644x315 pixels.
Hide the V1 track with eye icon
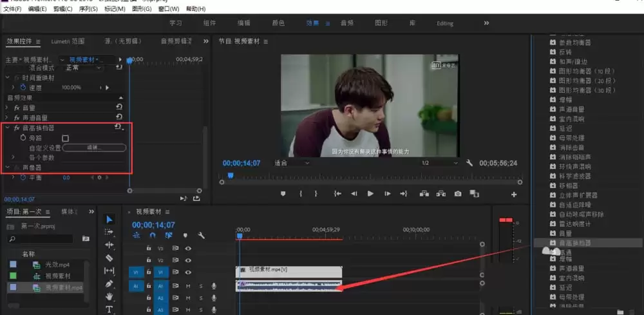pyautogui.click(x=189, y=272)
